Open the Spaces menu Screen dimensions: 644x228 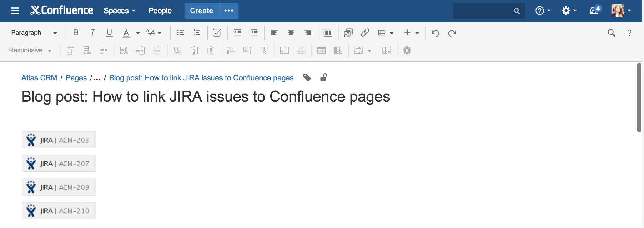tap(120, 11)
